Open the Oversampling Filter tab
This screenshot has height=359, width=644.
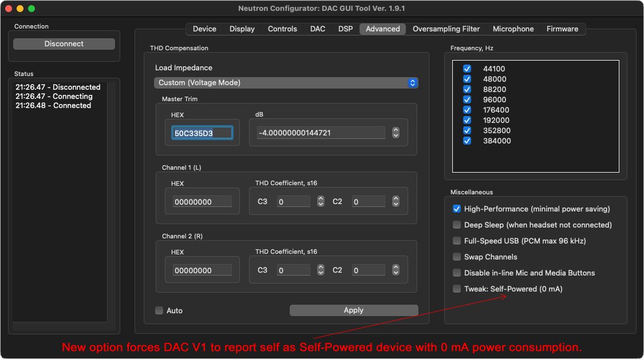(446, 29)
